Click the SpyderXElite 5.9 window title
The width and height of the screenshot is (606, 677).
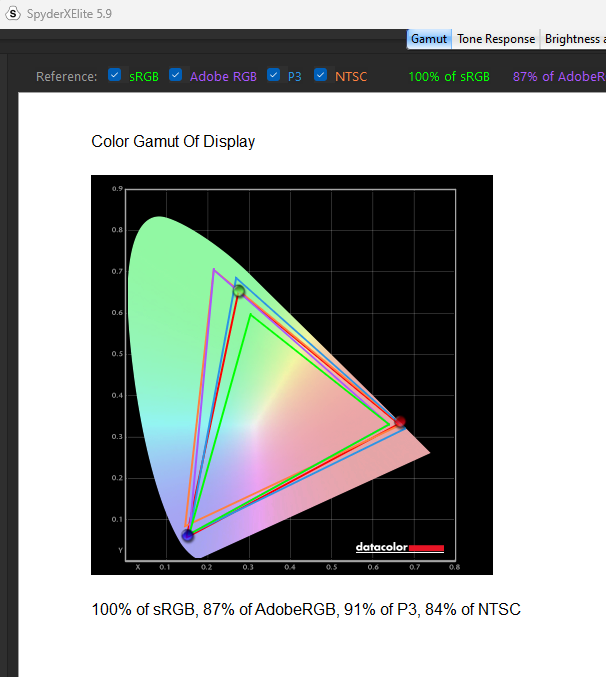(70, 13)
